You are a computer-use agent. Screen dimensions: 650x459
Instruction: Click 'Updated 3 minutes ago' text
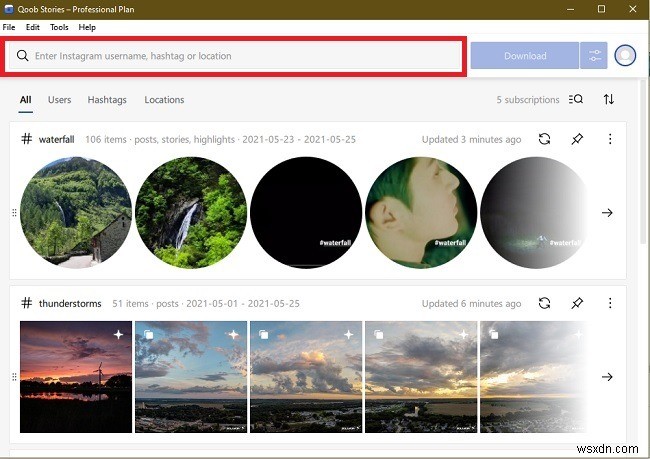[471, 139]
